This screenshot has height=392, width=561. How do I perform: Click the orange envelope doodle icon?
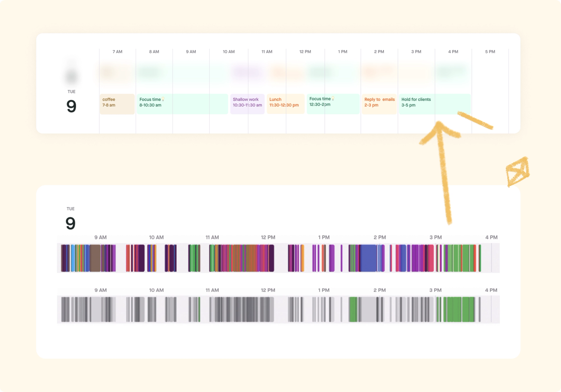(x=517, y=171)
